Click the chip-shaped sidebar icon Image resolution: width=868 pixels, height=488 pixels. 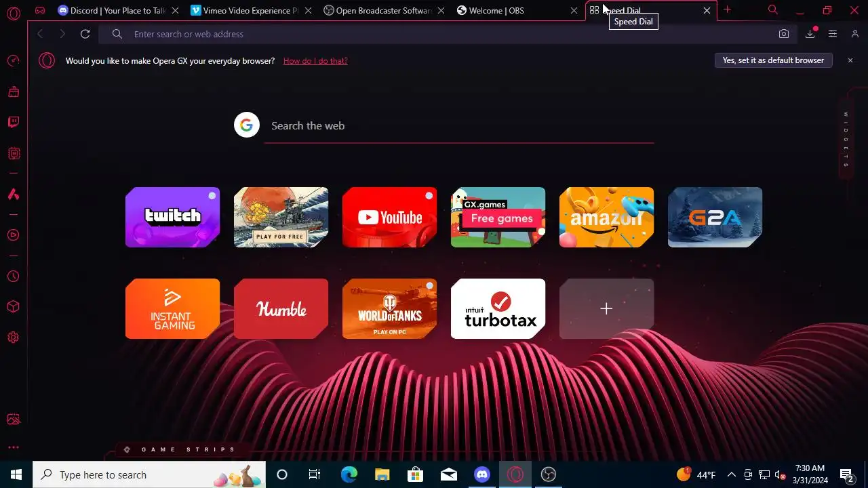(14, 154)
